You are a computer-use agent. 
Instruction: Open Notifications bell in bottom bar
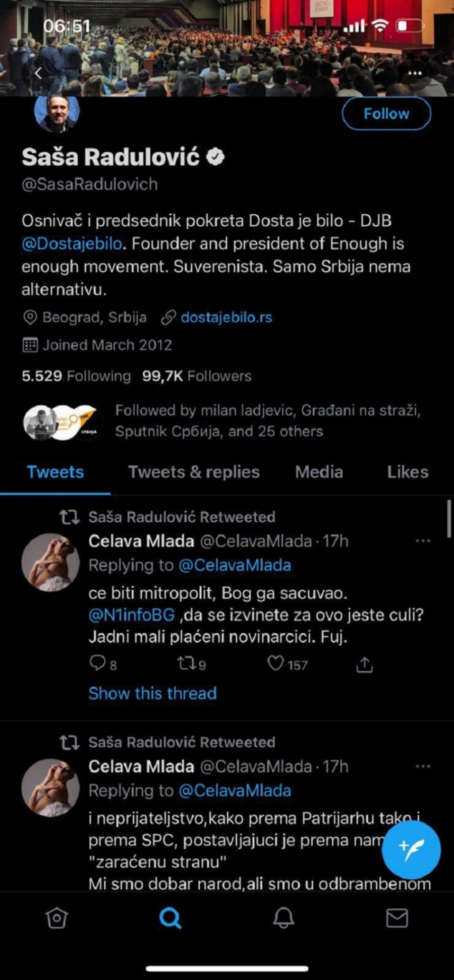click(x=283, y=918)
